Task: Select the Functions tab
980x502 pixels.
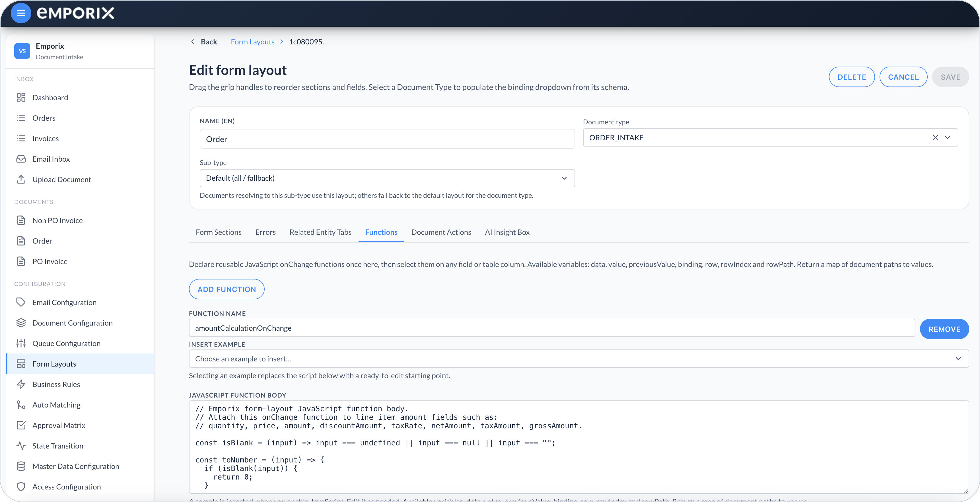Action: coord(381,232)
